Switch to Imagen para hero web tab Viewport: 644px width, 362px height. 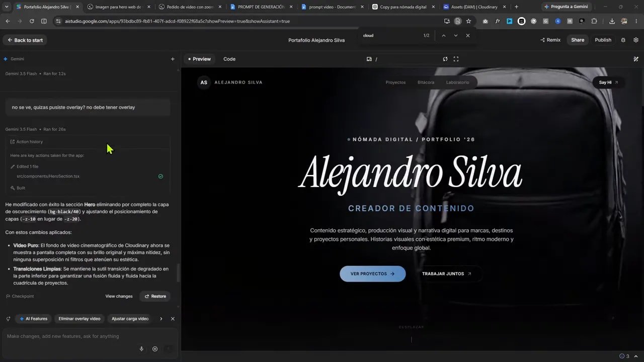click(119, 7)
